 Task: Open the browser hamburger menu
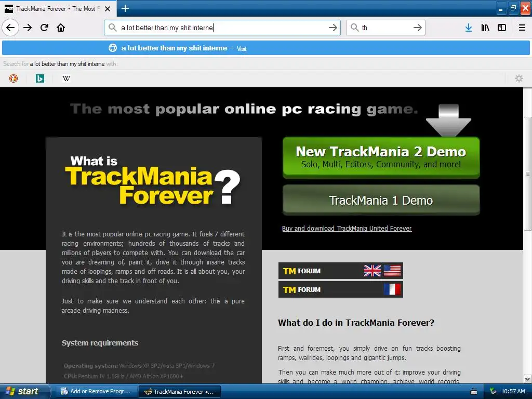click(x=522, y=28)
